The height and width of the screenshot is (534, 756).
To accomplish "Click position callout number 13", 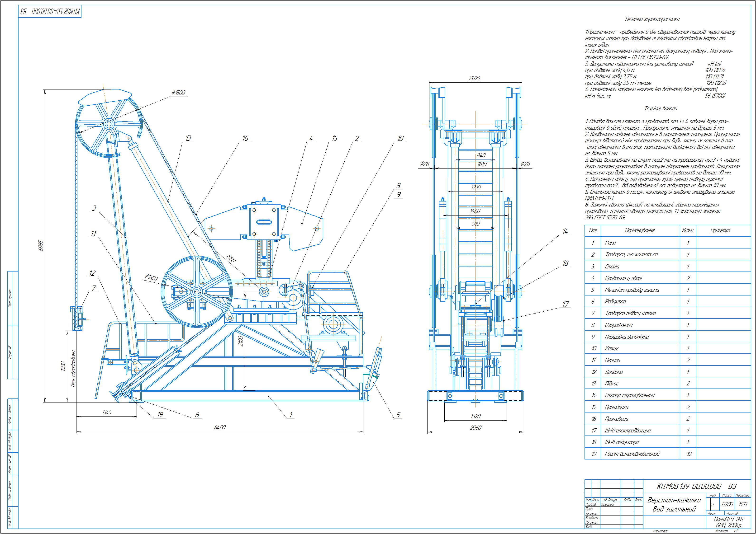I will [188, 138].
